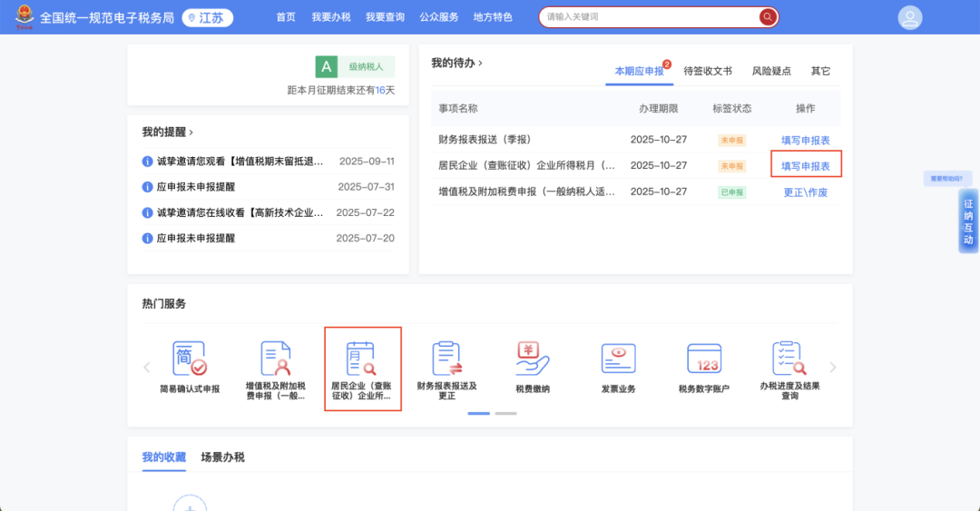Expand 我的提醒 list

point(167,132)
